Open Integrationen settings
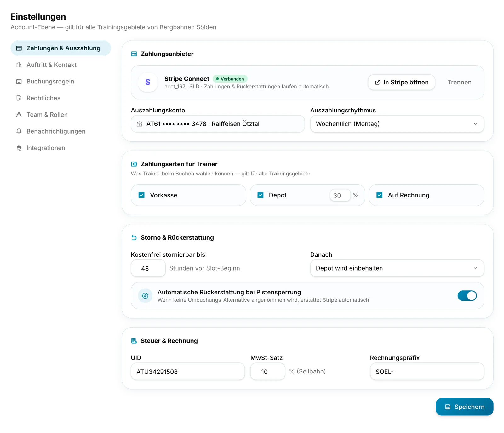Image resolution: width=504 pixels, height=433 pixels. click(61, 148)
